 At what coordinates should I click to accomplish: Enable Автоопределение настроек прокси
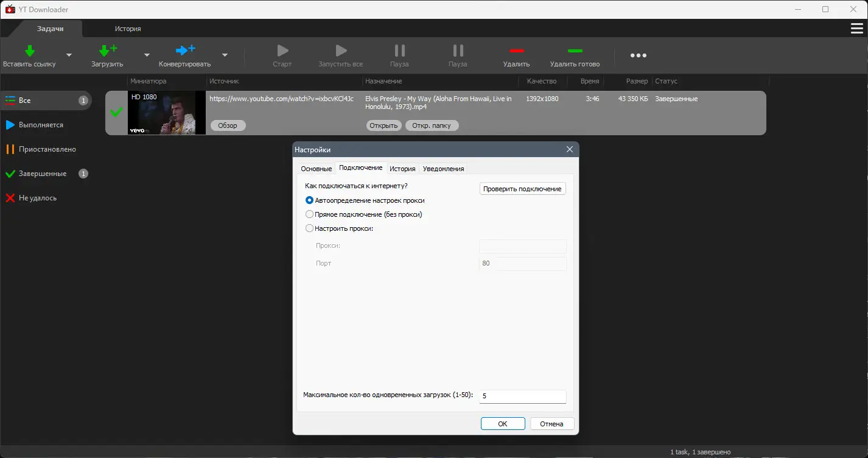coord(310,200)
